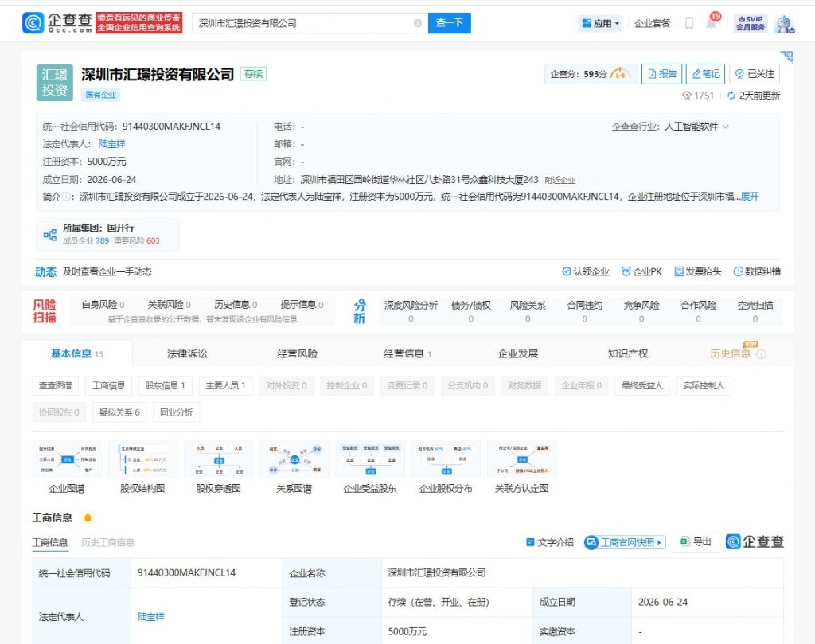Open the 深度风险分析 item
The image size is (815, 644).
pyautogui.click(x=411, y=310)
